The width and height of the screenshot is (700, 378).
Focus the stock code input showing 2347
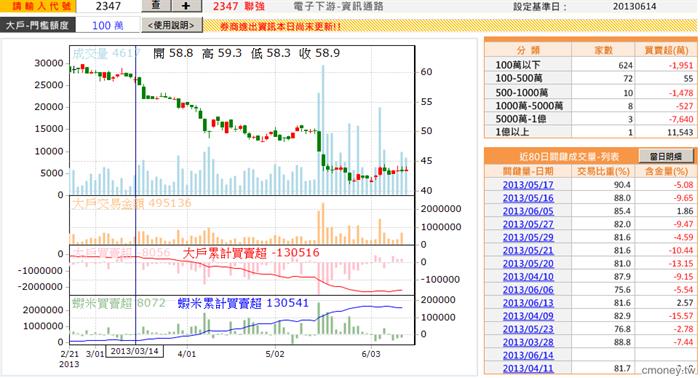coord(108,6)
